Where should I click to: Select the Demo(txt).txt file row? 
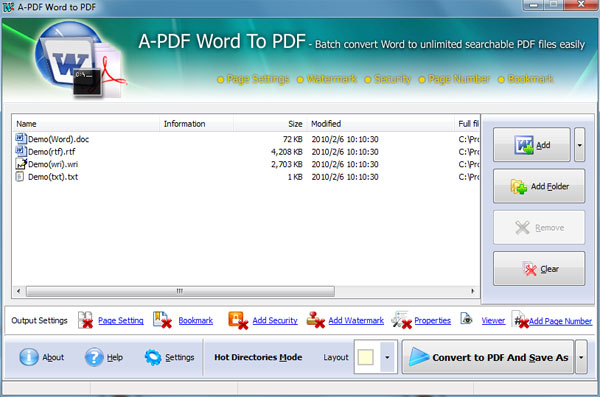pyautogui.click(x=246, y=177)
